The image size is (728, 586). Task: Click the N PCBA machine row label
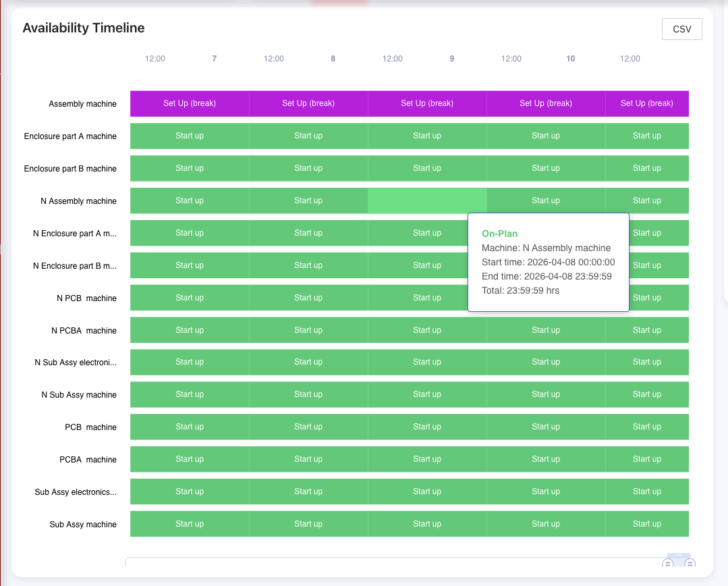pos(84,331)
